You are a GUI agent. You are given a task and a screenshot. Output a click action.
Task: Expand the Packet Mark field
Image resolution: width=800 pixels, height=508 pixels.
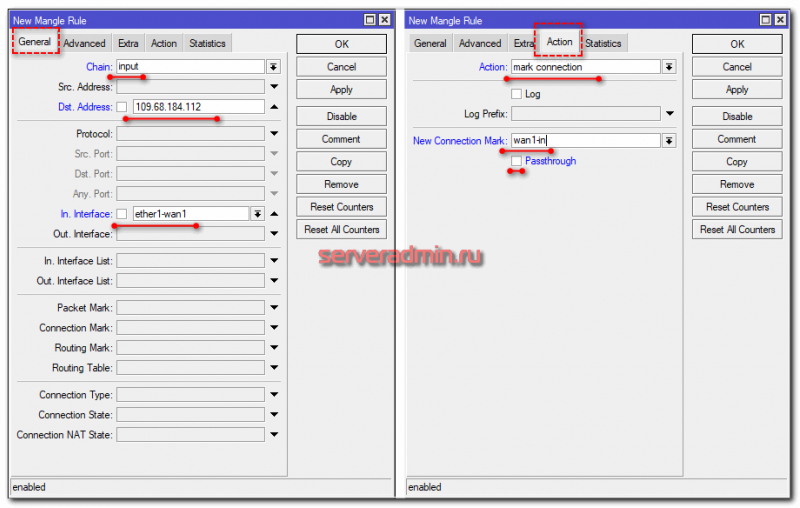(274, 308)
